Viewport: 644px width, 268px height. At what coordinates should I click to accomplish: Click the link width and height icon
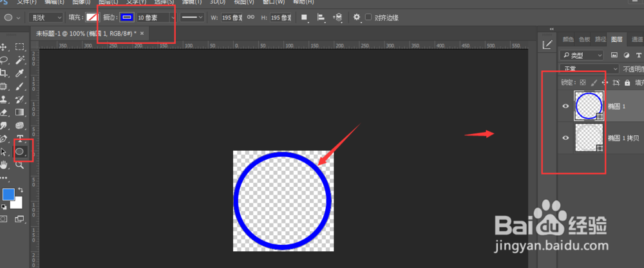pos(251,17)
